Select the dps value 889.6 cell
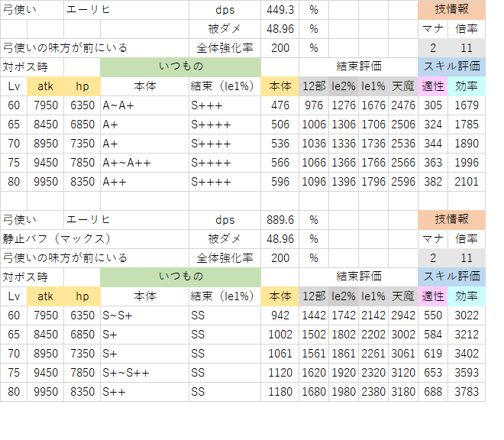Screen dimensions: 504x440 coord(279,220)
